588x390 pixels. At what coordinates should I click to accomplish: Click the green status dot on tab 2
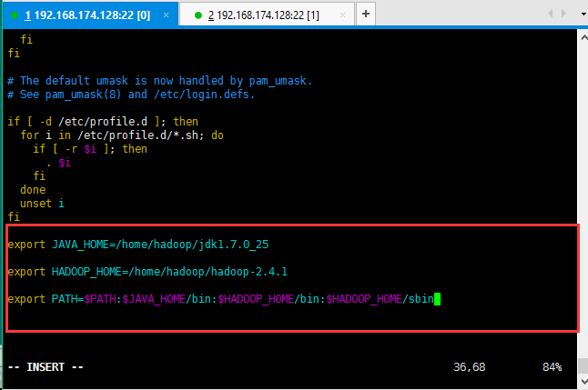[198, 15]
